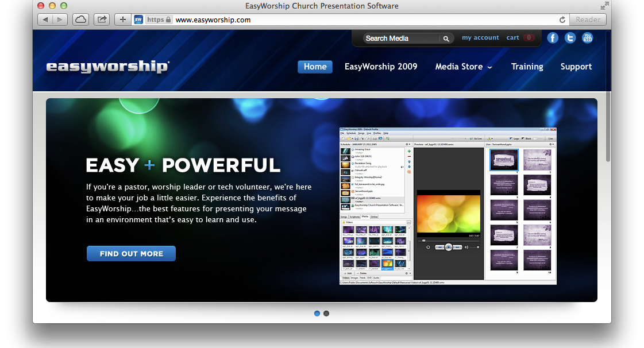
Task: Open EasyWorship's Twitter icon
Action: pos(570,38)
